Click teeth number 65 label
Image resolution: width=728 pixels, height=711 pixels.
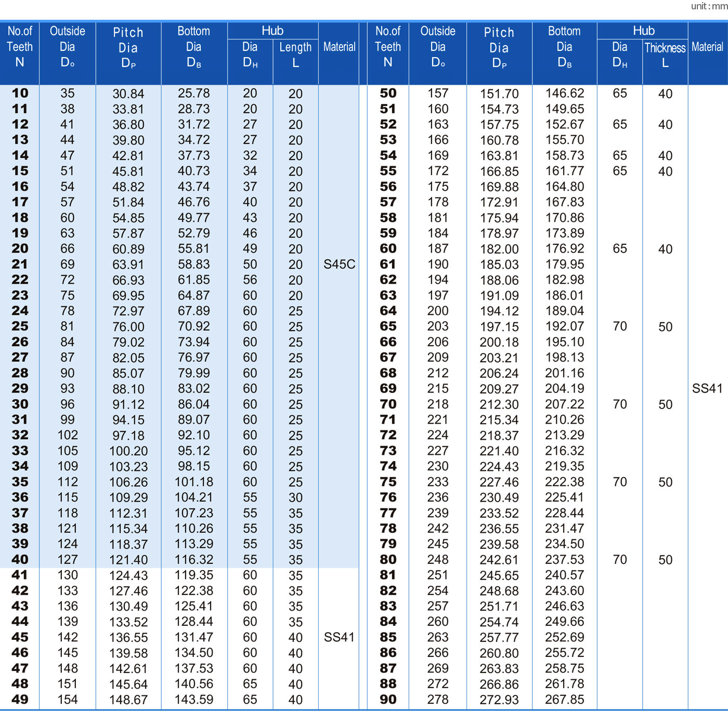click(x=388, y=326)
